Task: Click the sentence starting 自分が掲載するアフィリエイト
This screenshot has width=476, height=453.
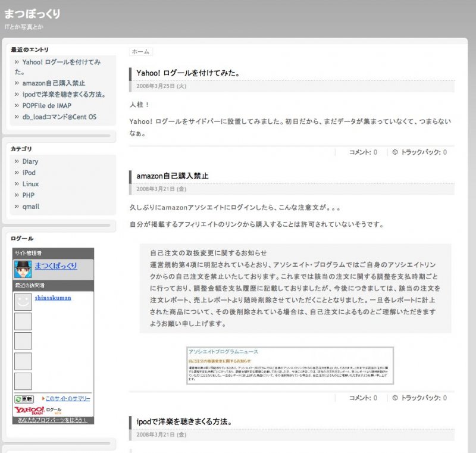Action: click(x=257, y=224)
